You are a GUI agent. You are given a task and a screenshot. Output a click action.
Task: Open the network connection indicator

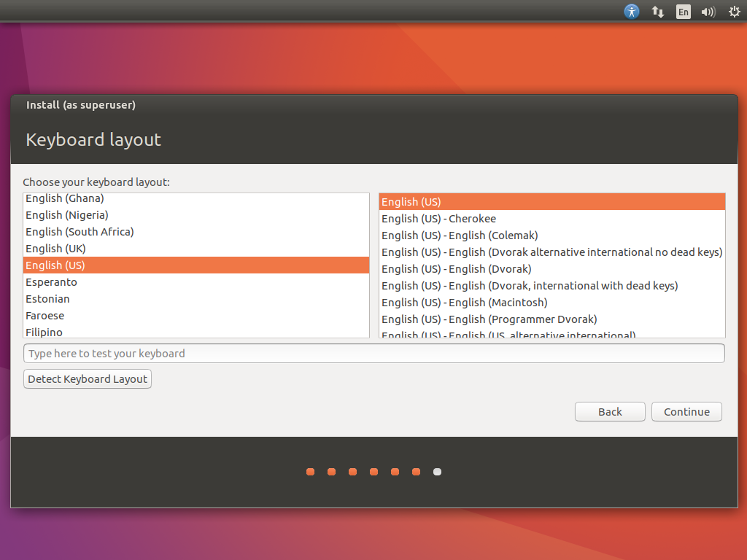point(657,12)
